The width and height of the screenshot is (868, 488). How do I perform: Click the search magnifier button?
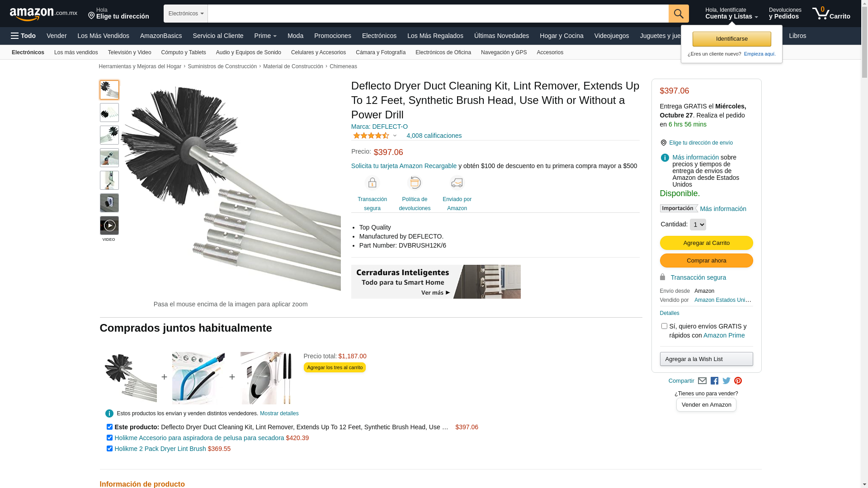pyautogui.click(x=679, y=14)
